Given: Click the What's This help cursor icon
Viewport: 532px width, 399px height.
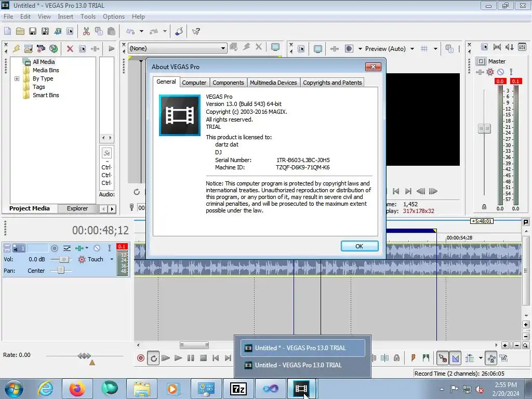Looking at the screenshot, I should click(x=196, y=31).
